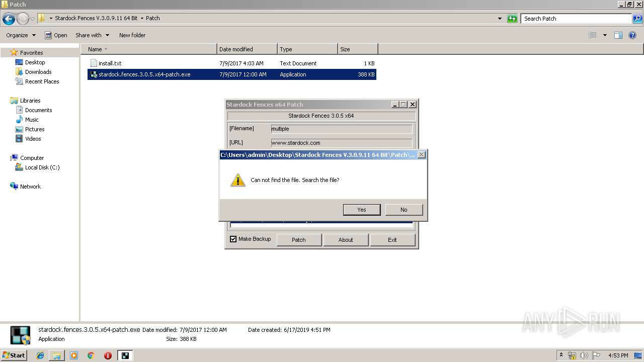The height and width of the screenshot is (362, 644).
Task: Click install.txt document icon
Action: coord(93,63)
